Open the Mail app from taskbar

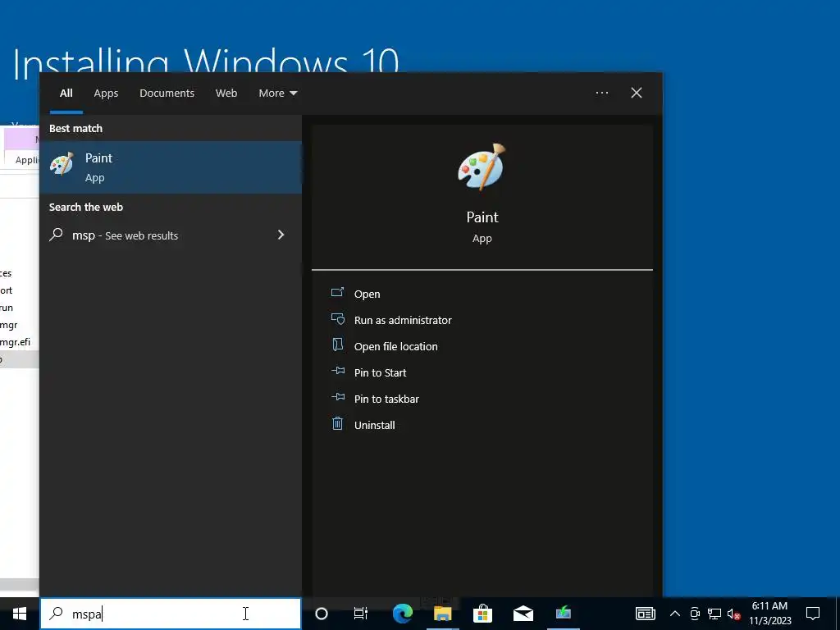pos(523,614)
